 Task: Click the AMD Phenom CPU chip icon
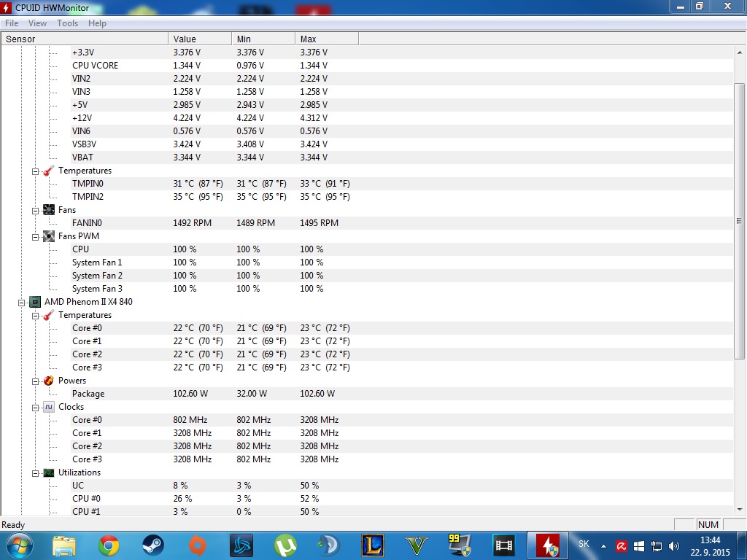[x=35, y=301]
